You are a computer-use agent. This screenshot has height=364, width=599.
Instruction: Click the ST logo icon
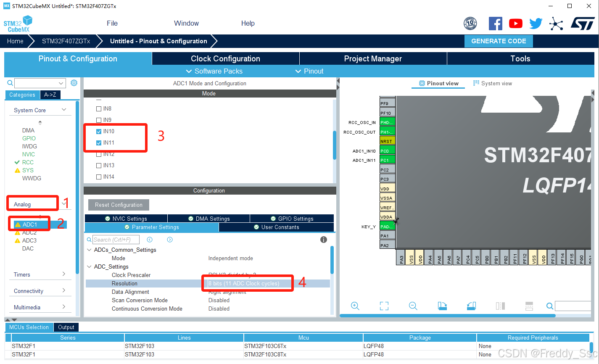(x=583, y=24)
